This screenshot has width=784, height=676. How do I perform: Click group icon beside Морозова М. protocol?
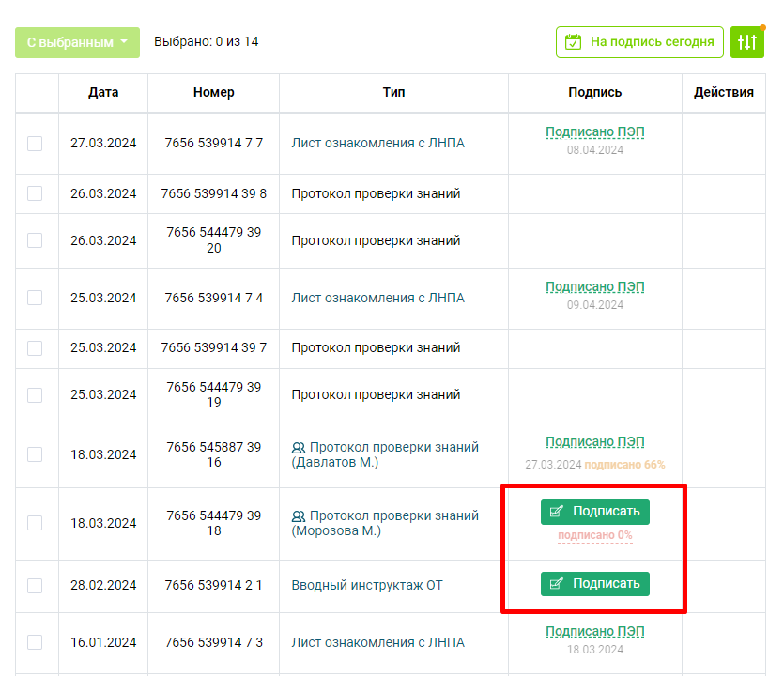[x=299, y=516]
